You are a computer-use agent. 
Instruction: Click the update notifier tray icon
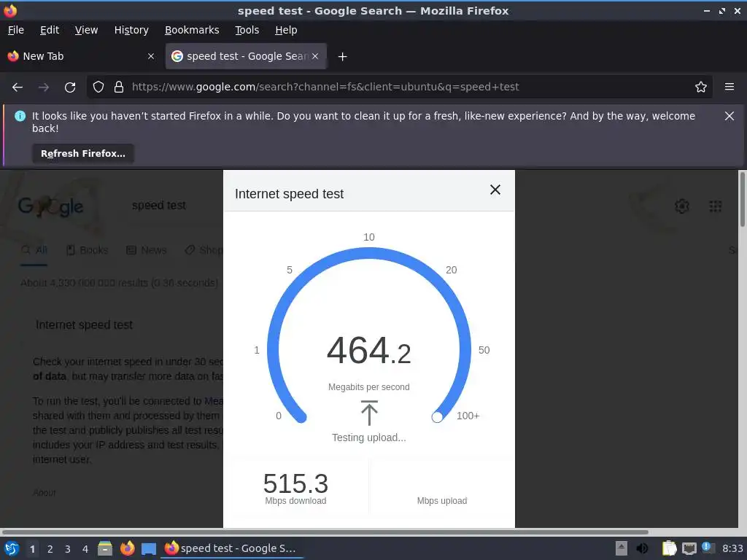tap(708, 547)
